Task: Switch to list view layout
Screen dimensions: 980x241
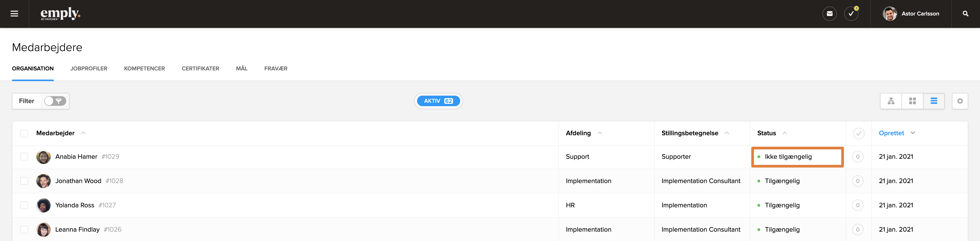Action: [934, 101]
